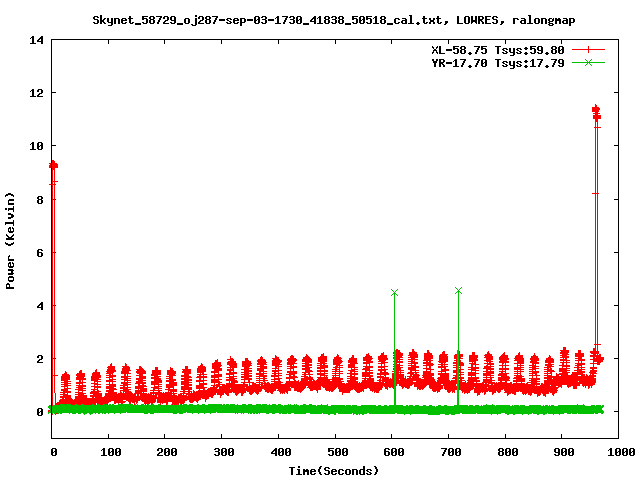
Task: Click y-axis tick label 12
Action: (36, 93)
